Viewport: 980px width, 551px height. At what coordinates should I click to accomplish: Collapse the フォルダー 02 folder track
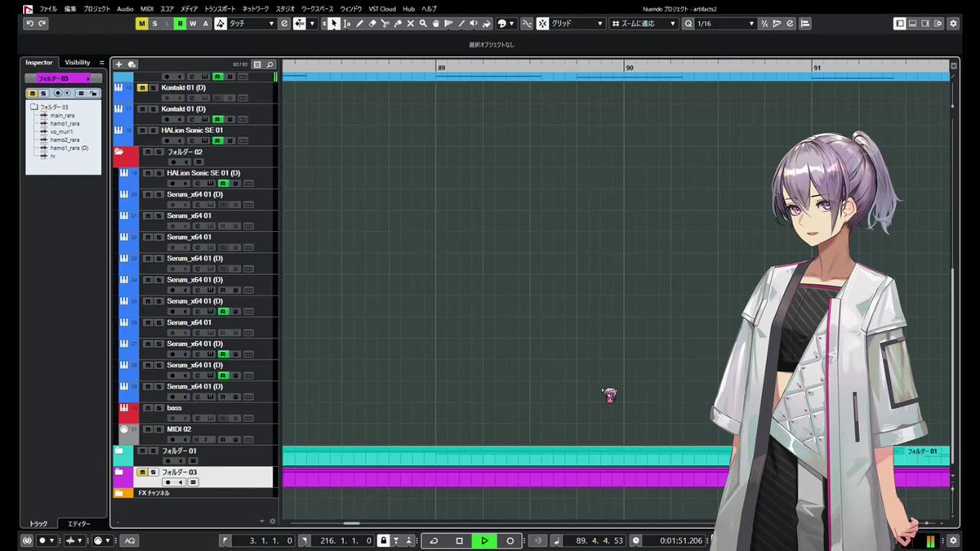[x=119, y=152]
